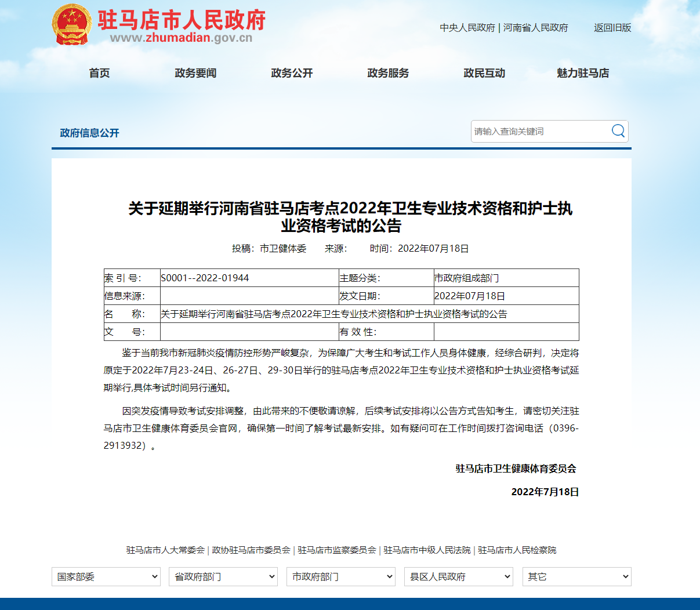
Task: Click the signature date 2022年7月18日
Action: tap(545, 492)
